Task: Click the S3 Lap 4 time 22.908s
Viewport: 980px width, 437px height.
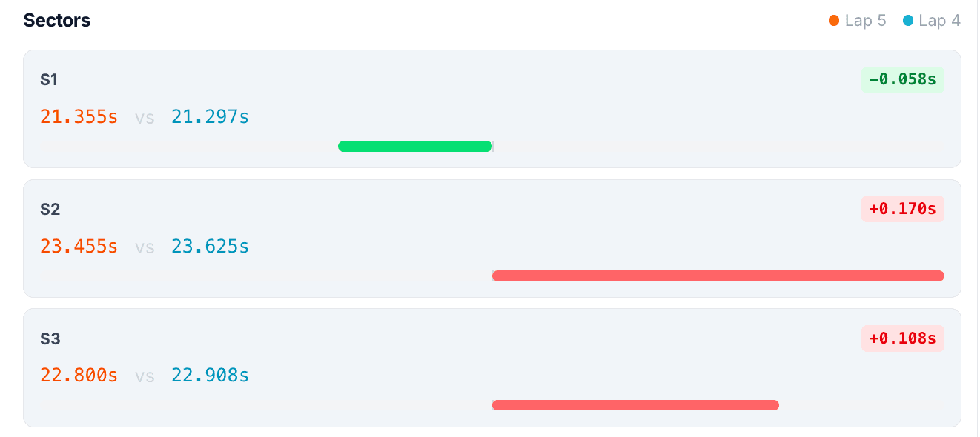Action: click(210, 376)
